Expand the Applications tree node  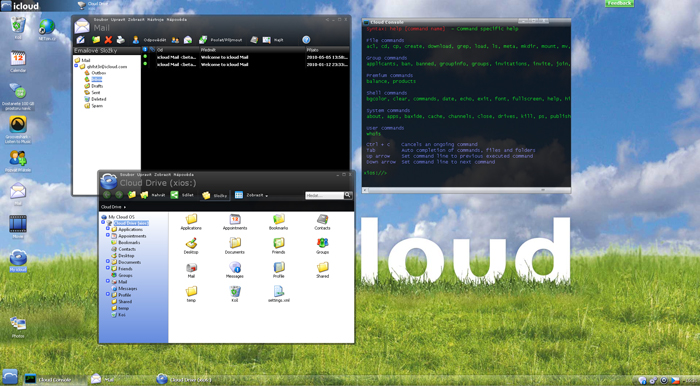(x=108, y=228)
